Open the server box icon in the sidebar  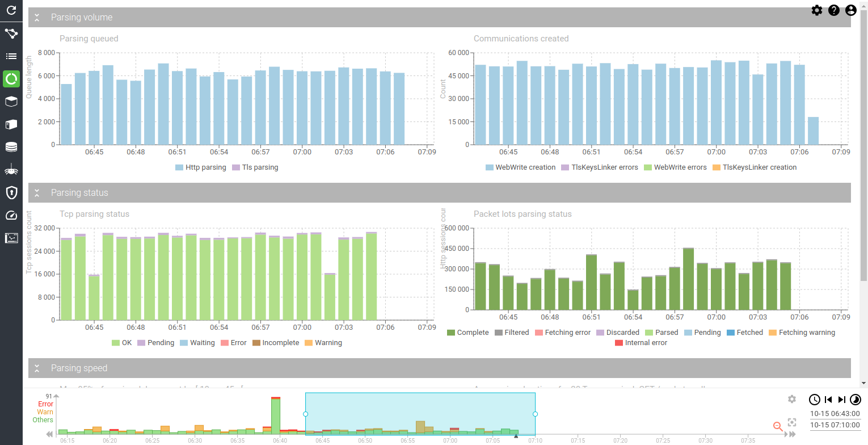(11, 124)
